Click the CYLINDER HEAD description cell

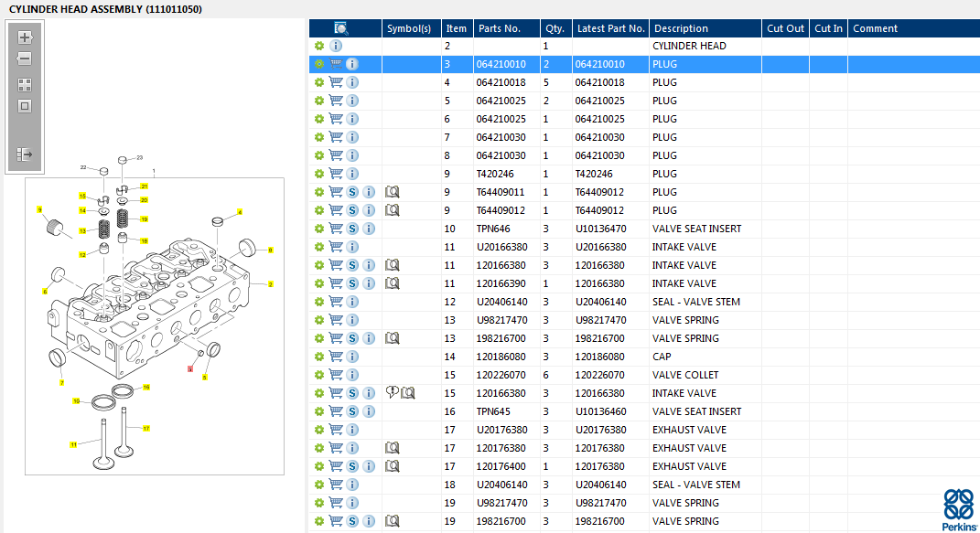705,46
